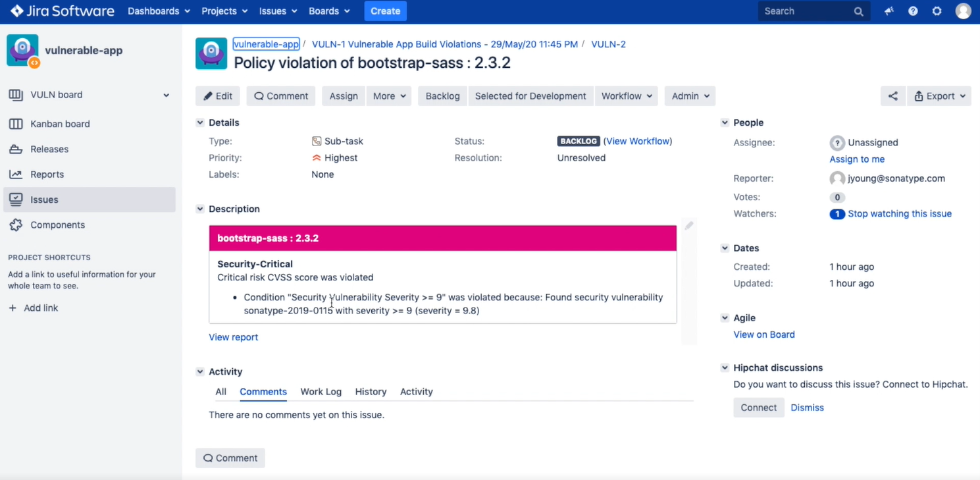Collapse the Description section
Viewport: 980px width, 480px height.
[x=200, y=209]
